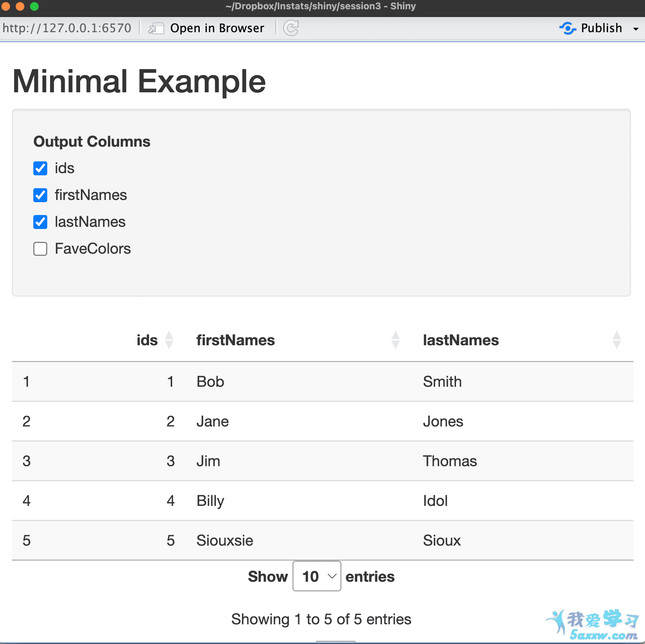Image resolution: width=645 pixels, height=644 pixels.
Task: Click the ids column header
Action: (147, 340)
